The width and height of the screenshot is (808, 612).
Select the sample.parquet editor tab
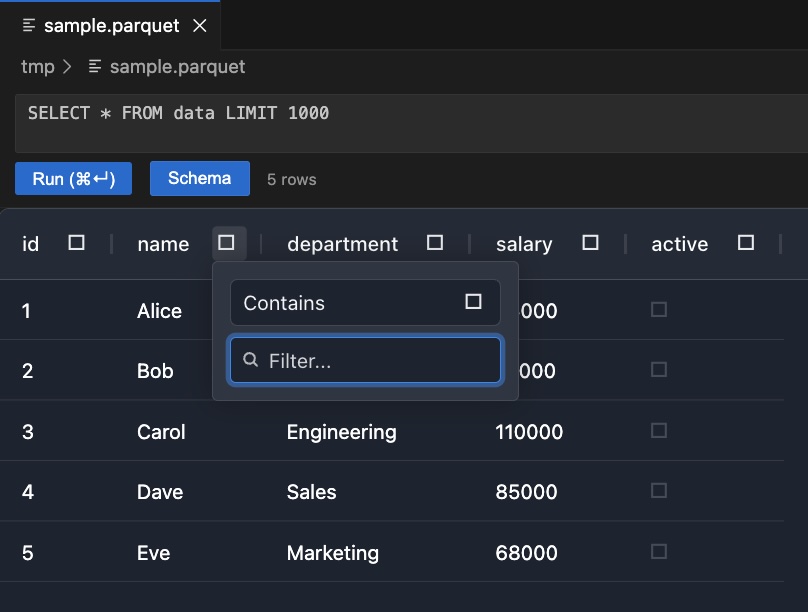tap(110, 25)
